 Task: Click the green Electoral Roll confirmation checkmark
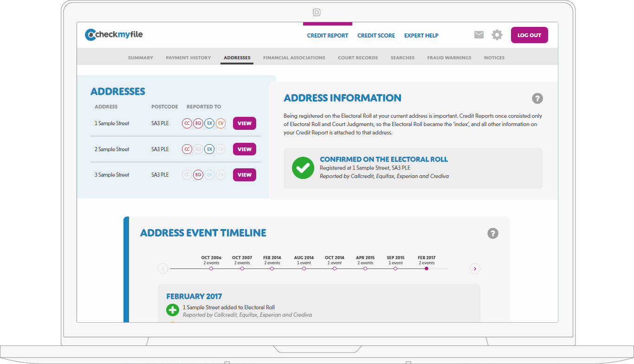tap(303, 168)
